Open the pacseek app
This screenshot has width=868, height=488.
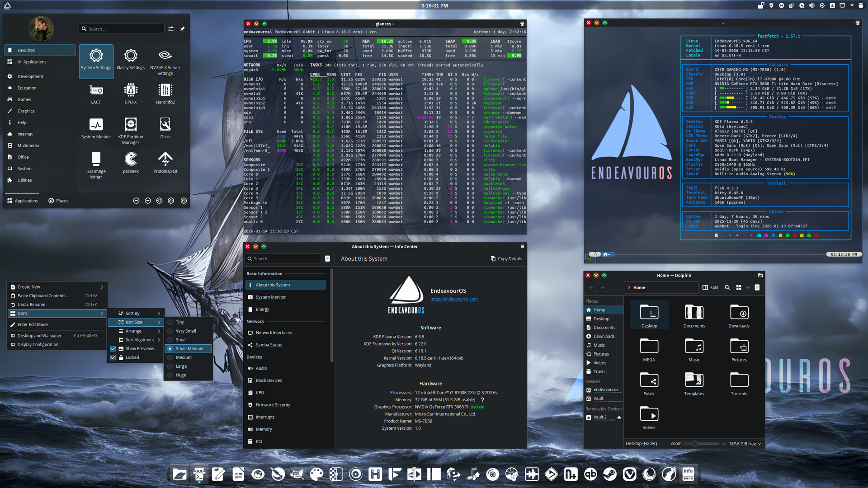pyautogui.click(x=131, y=163)
